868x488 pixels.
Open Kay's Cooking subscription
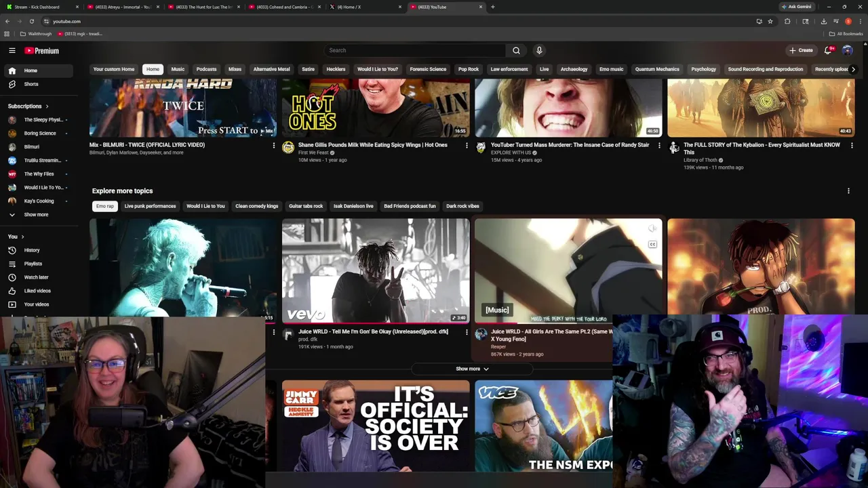click(x=39, y=201)
